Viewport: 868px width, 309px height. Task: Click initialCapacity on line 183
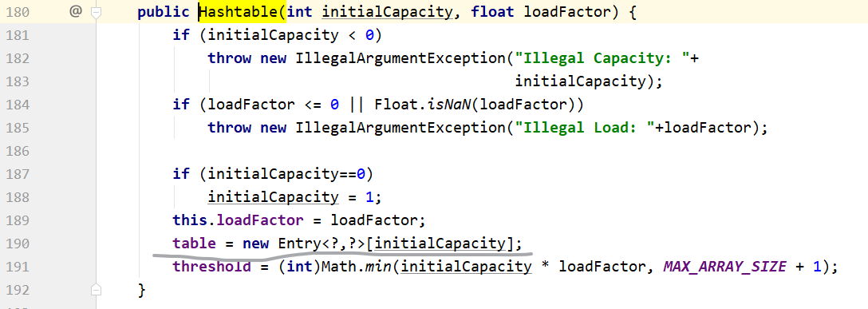coord(582,81)
